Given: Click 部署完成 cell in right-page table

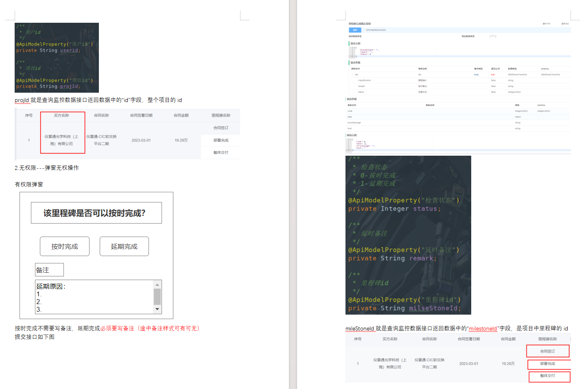Looking at the screenshot, I should coord(548,364).
